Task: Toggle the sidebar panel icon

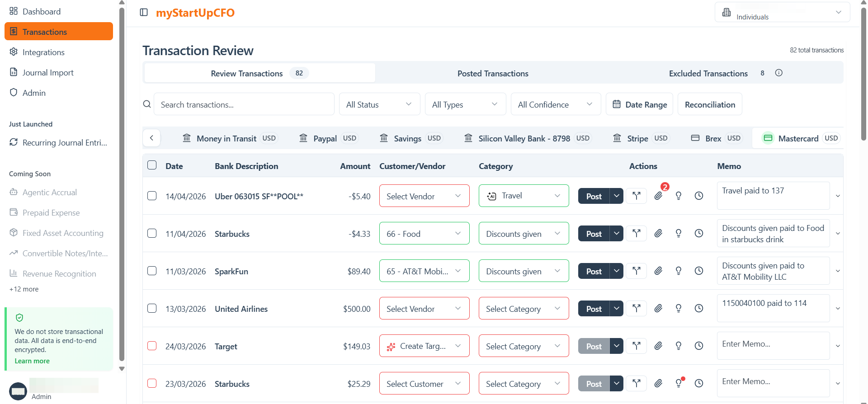Action: [x=144, y=12]
